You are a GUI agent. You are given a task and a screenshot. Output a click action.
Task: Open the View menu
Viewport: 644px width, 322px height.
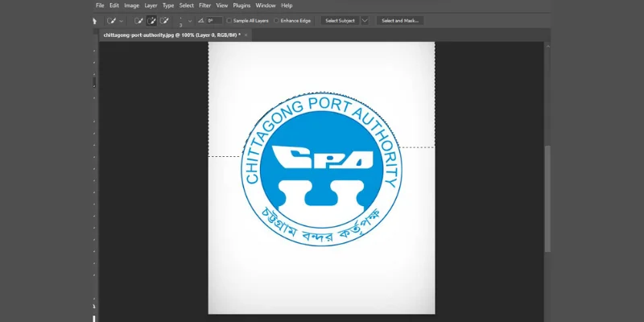(x=222, y=6)
